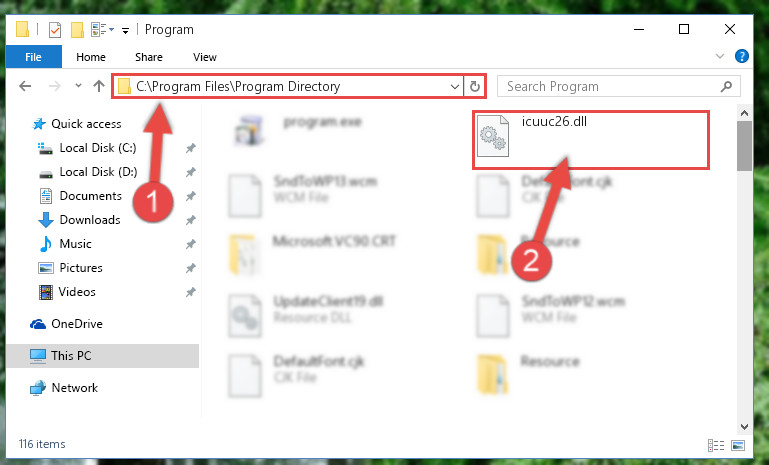The image size is (769, 465).
Task: Click the search magnifier icon
Action: pyautogui.click(x=726, y=87)
